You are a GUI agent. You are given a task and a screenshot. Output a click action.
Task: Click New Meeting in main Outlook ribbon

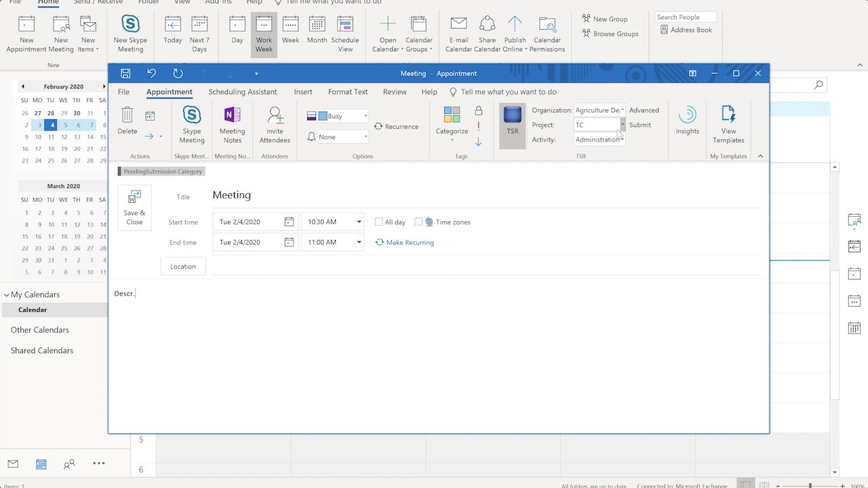[x=61, y=34]
